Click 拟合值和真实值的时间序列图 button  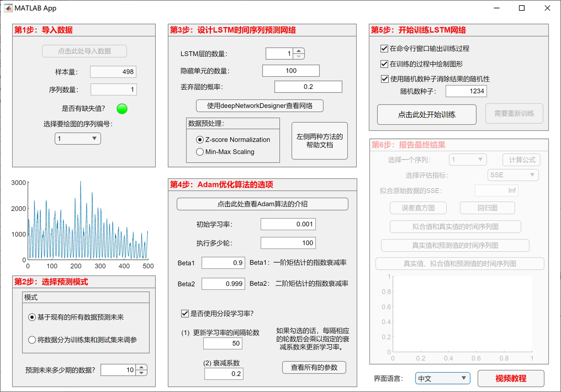click(455, 226)
